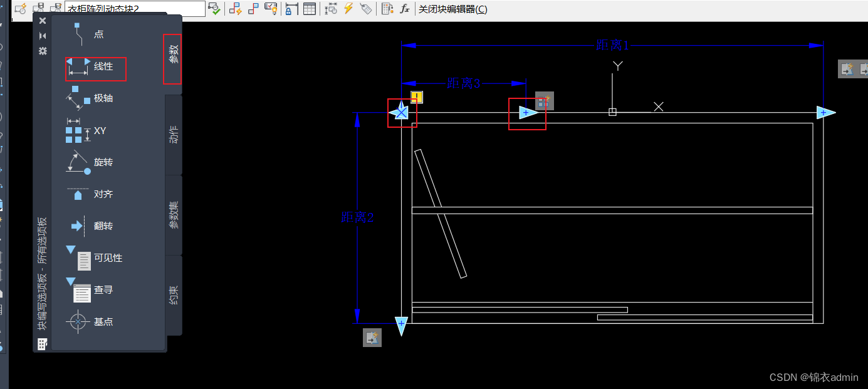Open the Block Table icon

click(x=309, y=9)
